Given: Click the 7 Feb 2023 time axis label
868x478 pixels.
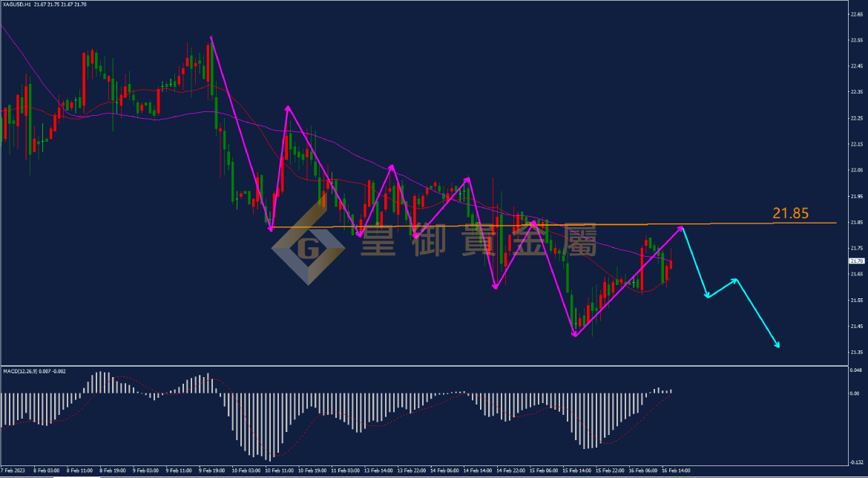Looking at the screenshot, I should [13, 471].
